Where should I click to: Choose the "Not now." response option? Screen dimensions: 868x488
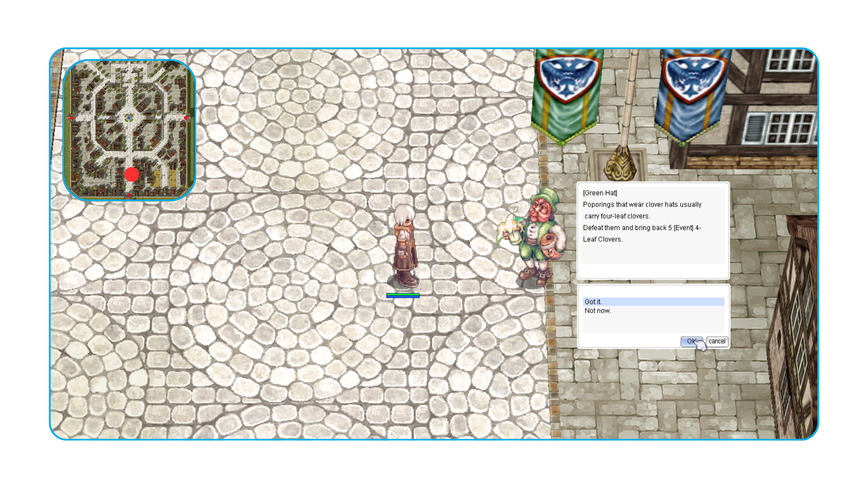(x=653, y=311)
